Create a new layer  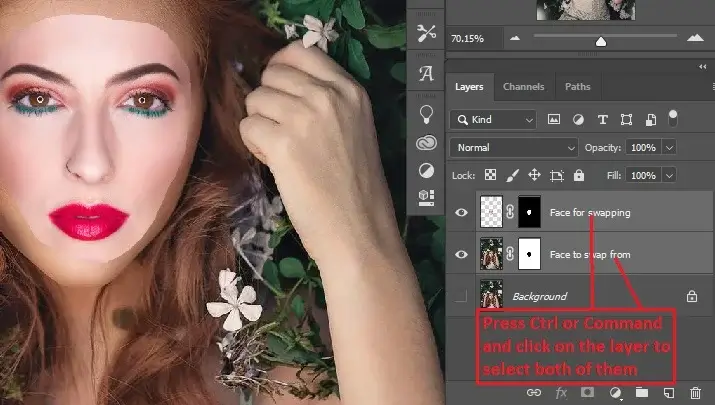tap(668, 393)
